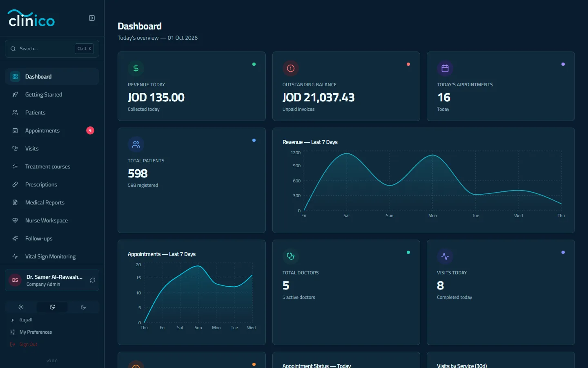Select the crescent moon dark theme toggle
Viewport: 588px width, 368px height.
(x=83, y=307)
